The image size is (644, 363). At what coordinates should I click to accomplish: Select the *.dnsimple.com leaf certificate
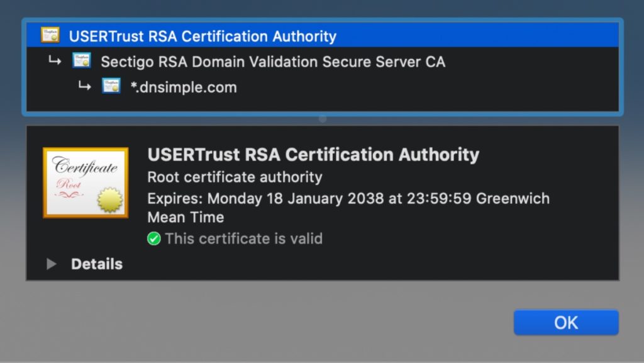point(184,87)
